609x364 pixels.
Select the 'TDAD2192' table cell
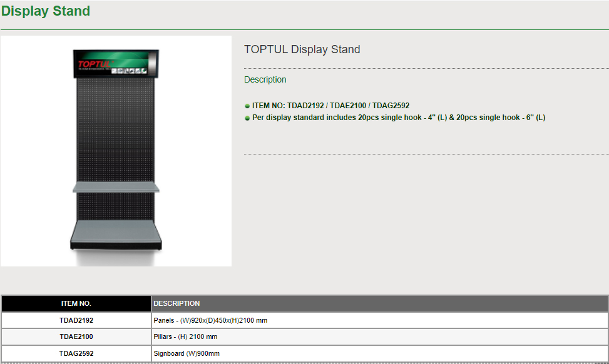76,321
